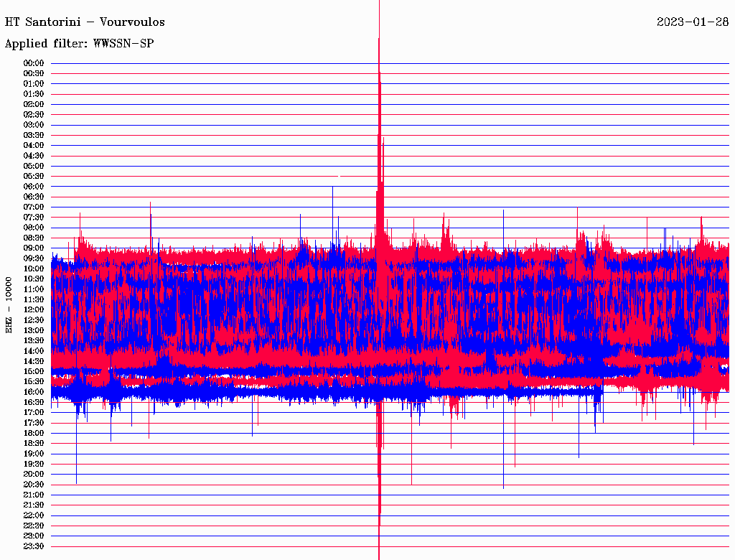Viewport: 735px width, 560px height.
Task: Click the 16:00 time label
Action: 34,392
